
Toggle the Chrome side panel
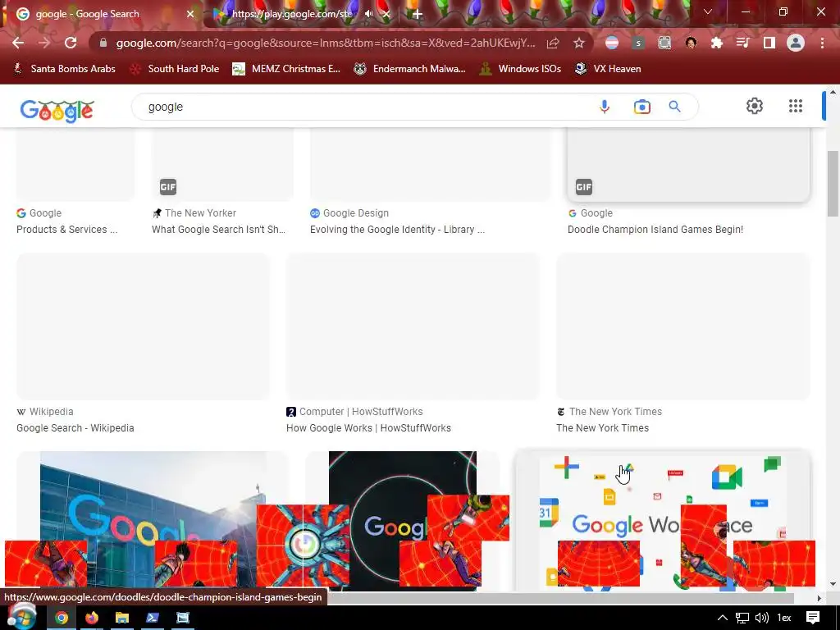769,43
